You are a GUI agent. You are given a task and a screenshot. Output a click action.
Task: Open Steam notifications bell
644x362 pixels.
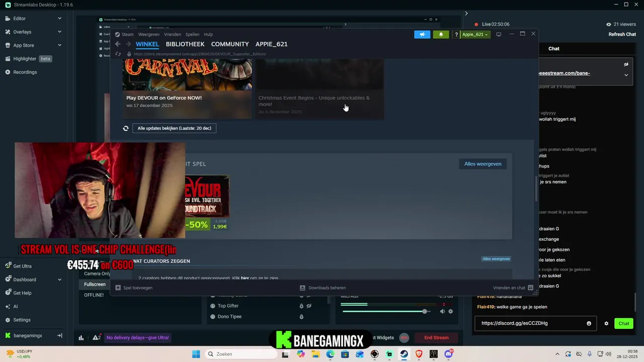click(441, 34)
